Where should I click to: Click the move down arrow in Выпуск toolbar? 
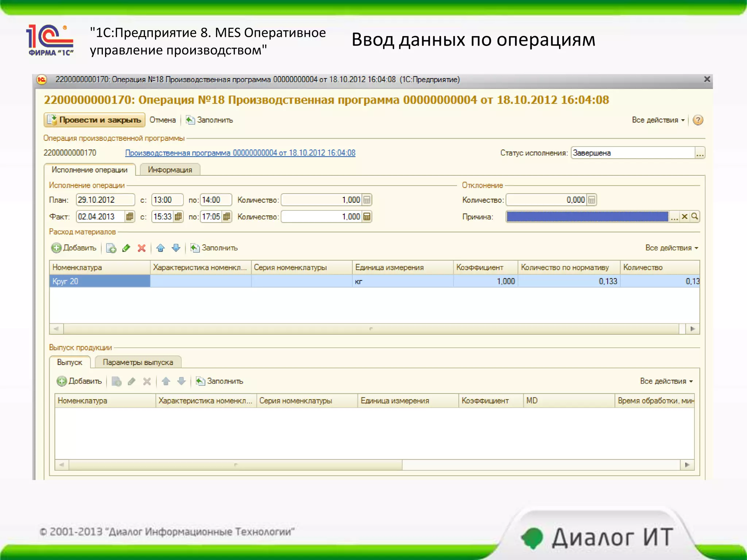(x=181, y=382)
